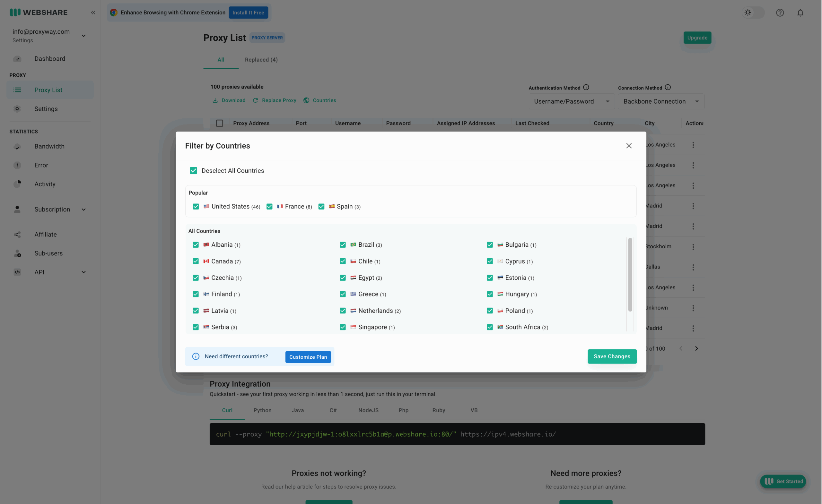The height and width of the screenshot is (504, 822).
Task: Click the Save Changes button
Action: (x=612, y=357)
